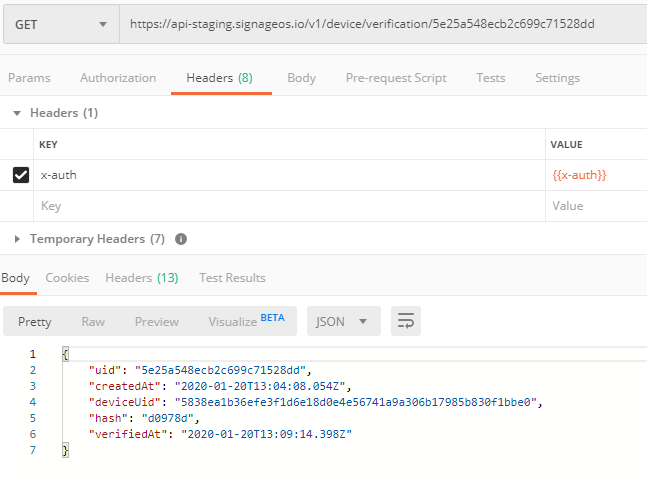
Task: Click the request URL field
Action: (380, 24)
